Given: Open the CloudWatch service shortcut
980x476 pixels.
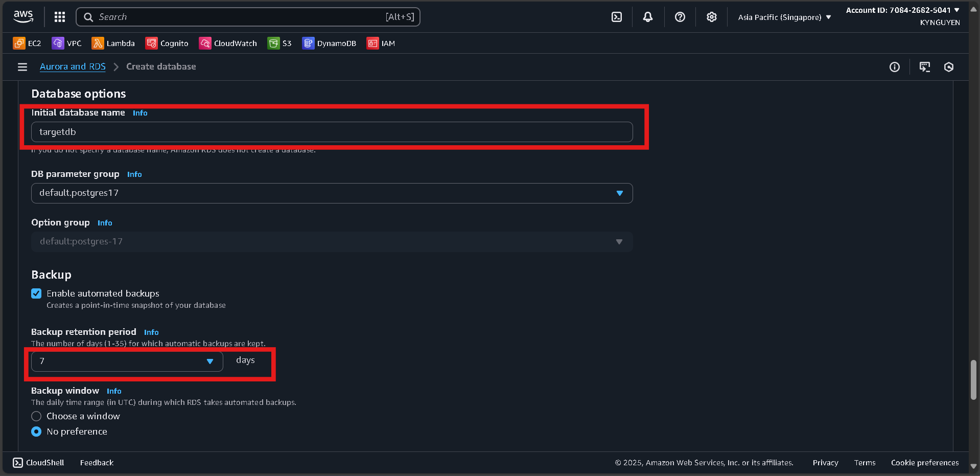Looking at the screenshot, I should coord(228,43).
